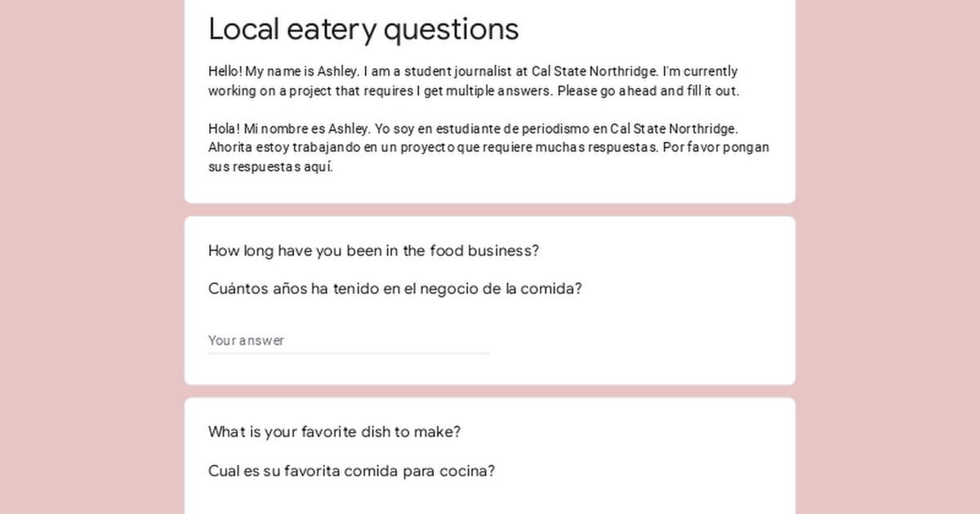Select the English introduction paragraph starting "Hello!"

pyautogui.click(x=474, y=81)
